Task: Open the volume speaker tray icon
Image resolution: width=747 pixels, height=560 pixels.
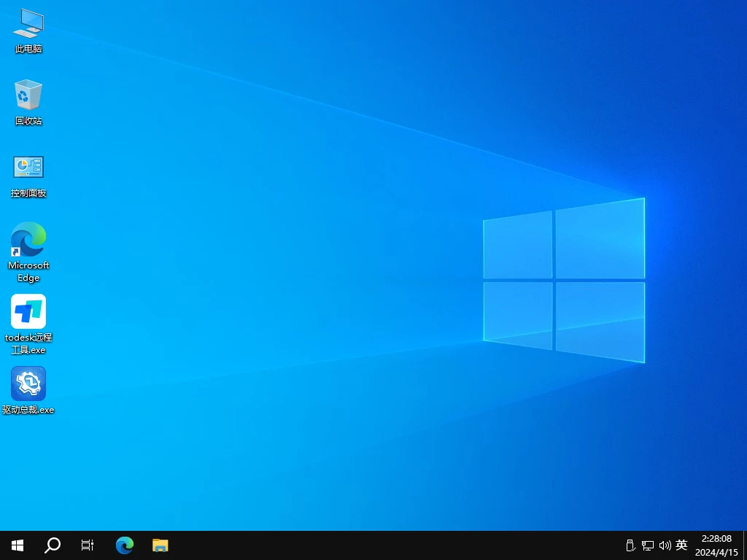Action: click(665, 545)
